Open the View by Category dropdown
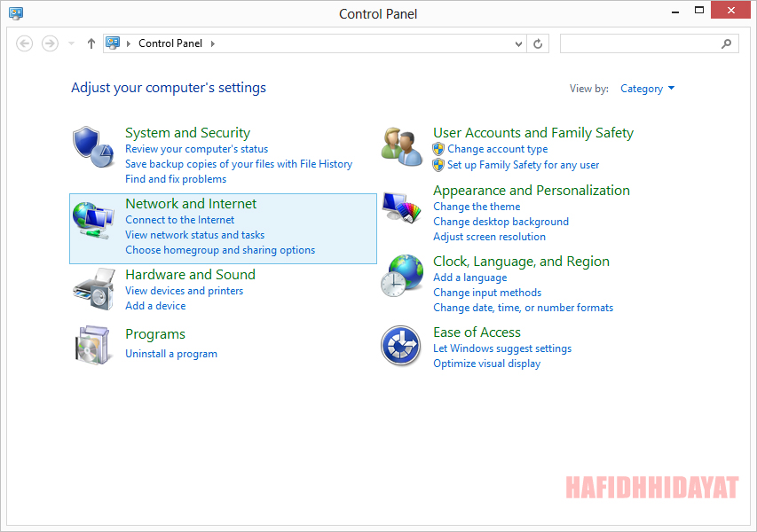 pos(647,88)
